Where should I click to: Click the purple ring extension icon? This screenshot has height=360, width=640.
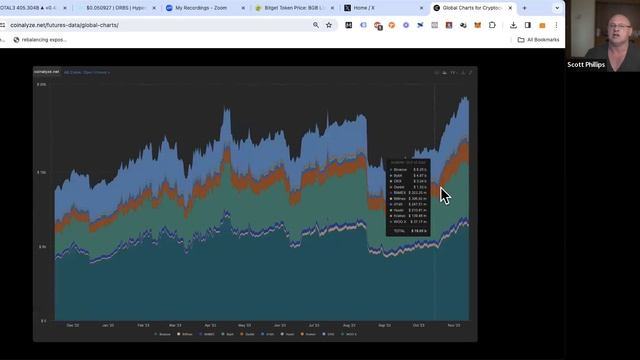(x=406, y=25)
